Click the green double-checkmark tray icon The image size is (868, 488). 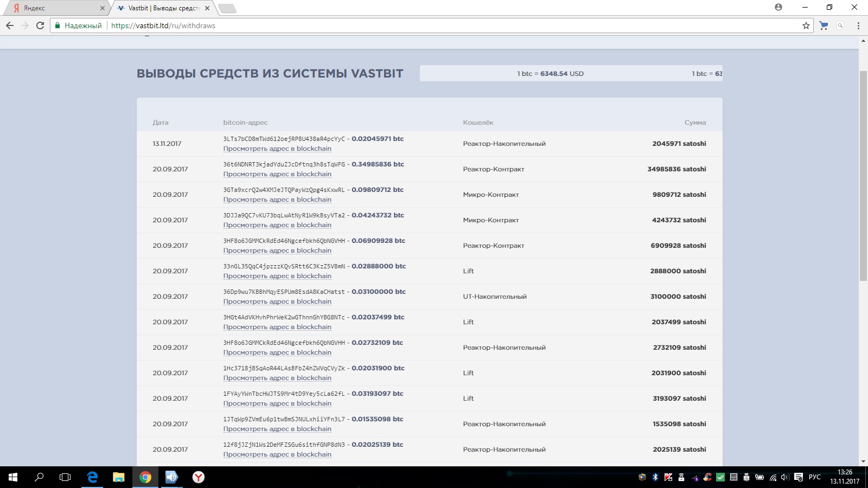(720, 477)
